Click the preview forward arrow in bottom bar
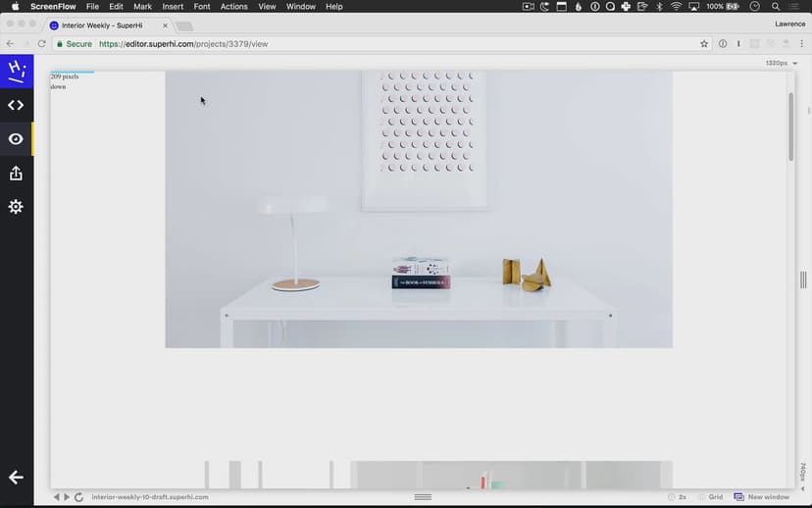This screenshot has width=812, height=508. click(67, 497)
